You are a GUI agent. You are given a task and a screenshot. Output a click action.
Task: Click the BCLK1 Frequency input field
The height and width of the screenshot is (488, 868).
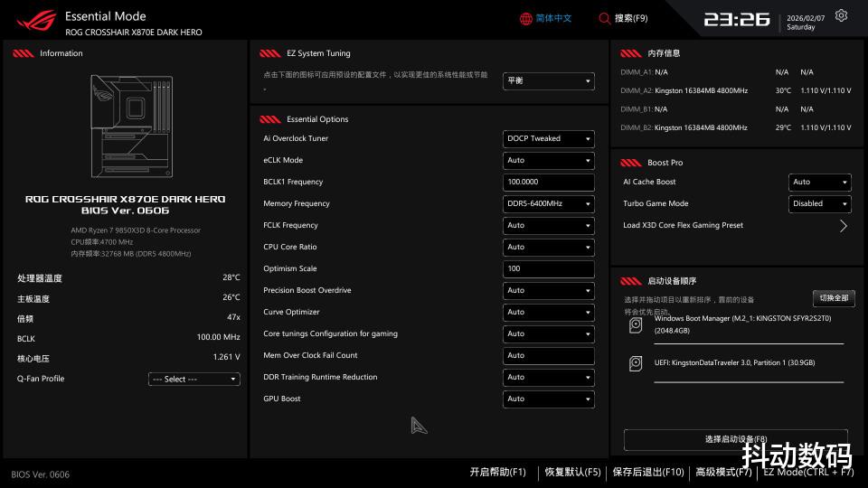coord(549,182)
